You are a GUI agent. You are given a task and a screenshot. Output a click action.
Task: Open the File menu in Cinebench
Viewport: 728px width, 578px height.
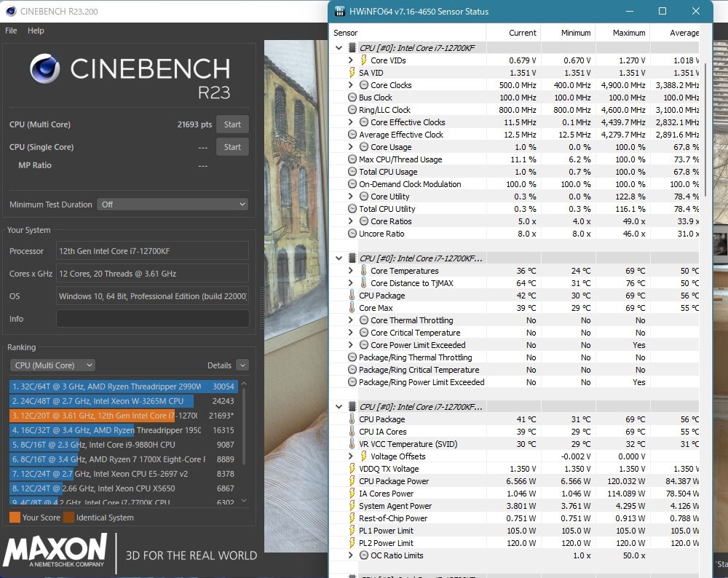(x=11, y=31)
